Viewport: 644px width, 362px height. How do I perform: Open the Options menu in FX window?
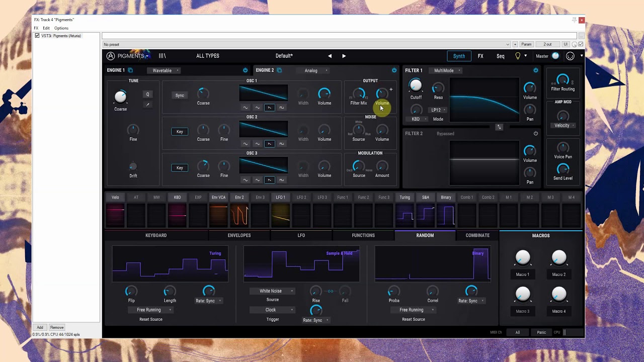coord(61,28)
